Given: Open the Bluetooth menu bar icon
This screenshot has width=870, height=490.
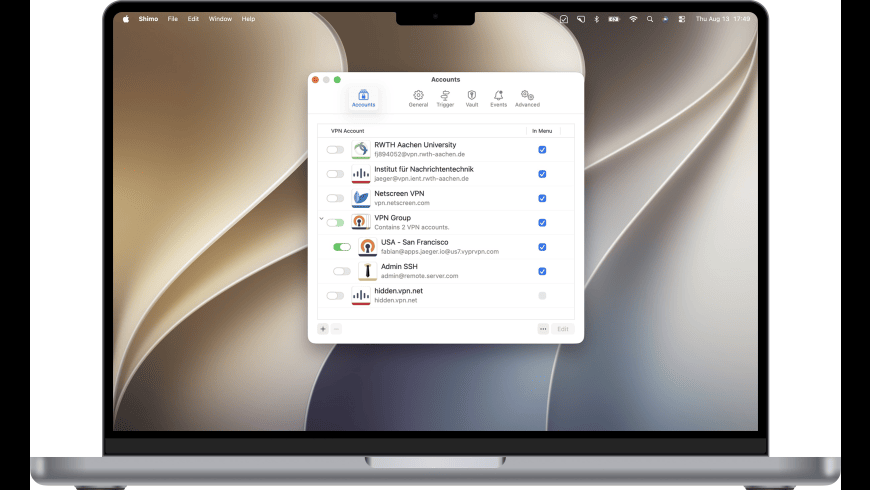Looking at the screenshot, I should [x=596, y=19].
